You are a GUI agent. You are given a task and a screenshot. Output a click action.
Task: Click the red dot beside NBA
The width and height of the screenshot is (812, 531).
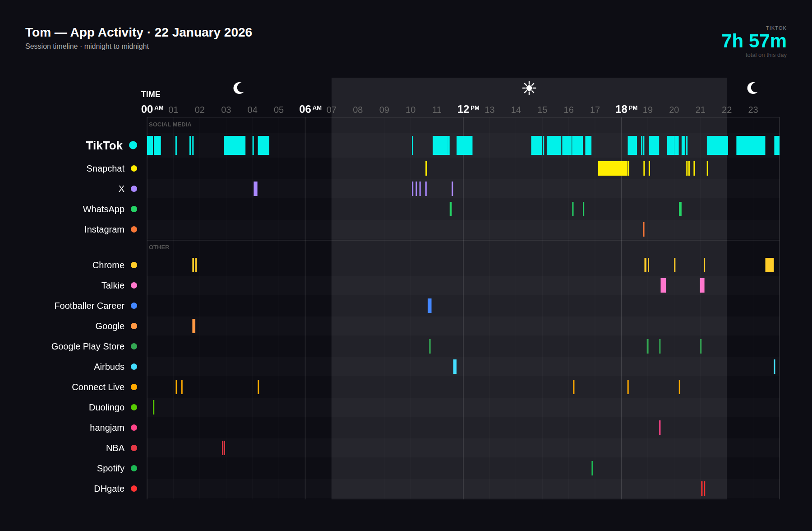tap(134, 448)
